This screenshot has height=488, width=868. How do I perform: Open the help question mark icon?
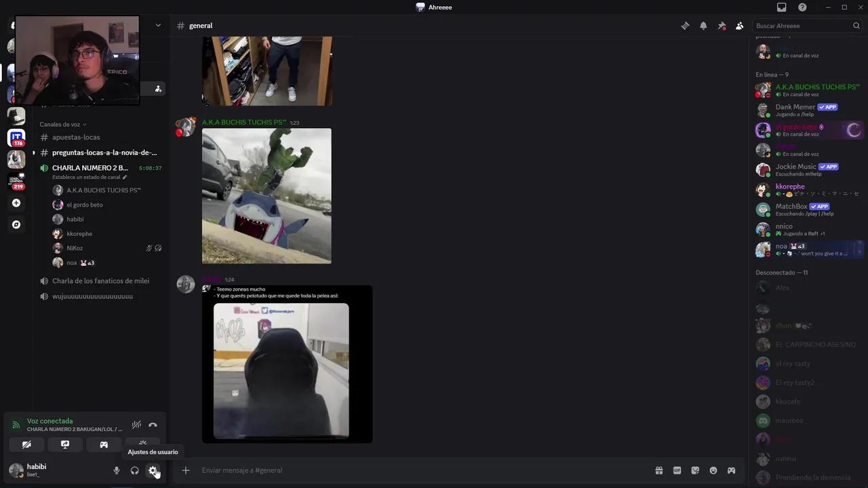(x=802, y=7)
